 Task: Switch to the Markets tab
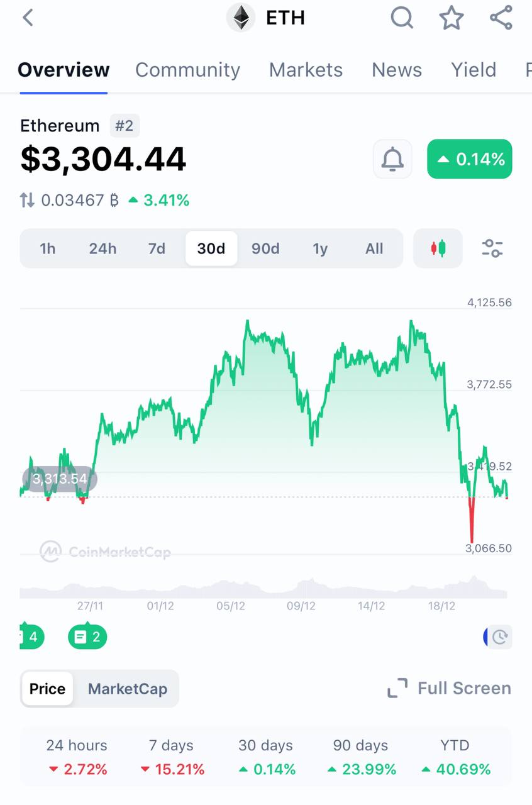(306, 70)
